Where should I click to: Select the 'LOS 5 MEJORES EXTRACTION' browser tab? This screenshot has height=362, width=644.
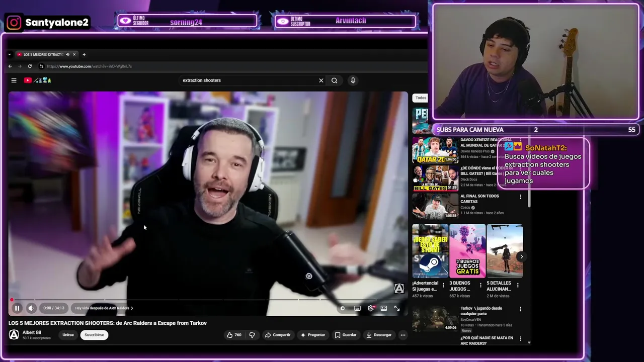[x=43, y=54]
